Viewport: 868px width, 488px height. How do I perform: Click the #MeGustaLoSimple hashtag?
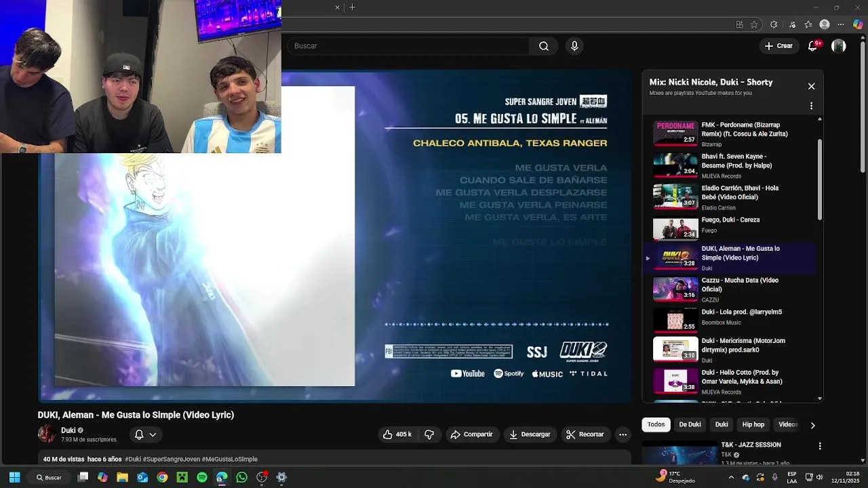[x=229, y=460]
